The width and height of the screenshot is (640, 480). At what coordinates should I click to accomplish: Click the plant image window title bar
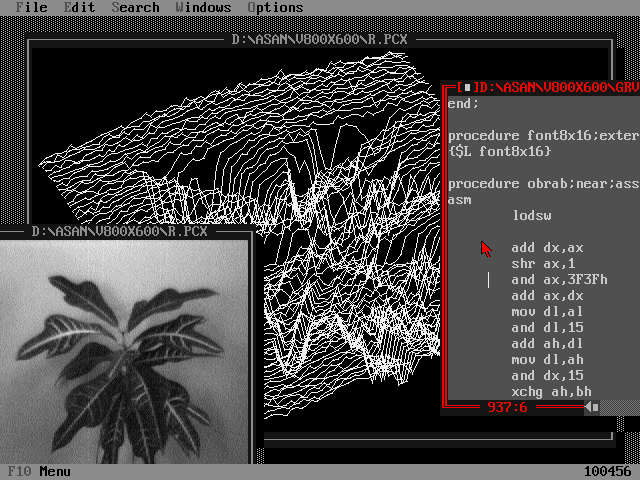point(120,231)
